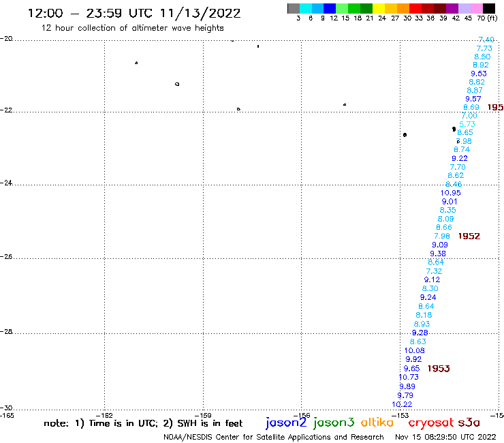This screenshot has height=443, width=504.
Task: Click the wave height value 8.35
Action: 447,210
